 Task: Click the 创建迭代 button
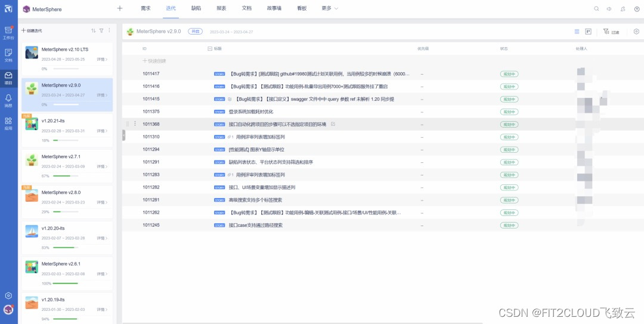[32, 30]
